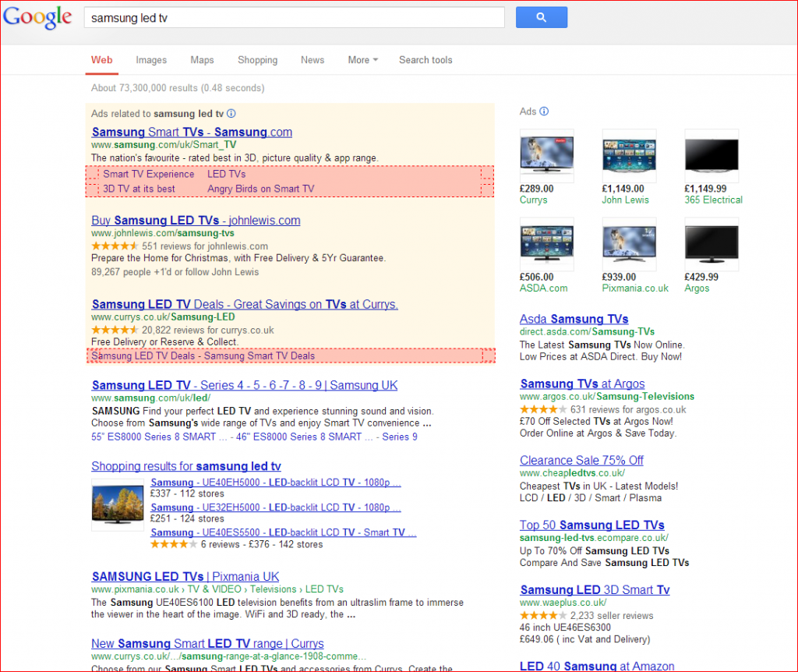Open 'Buy Samsung LED TVs - johnlewis.com' ad
This screenshot has width=798, height=672.
(x=196, y=221)
